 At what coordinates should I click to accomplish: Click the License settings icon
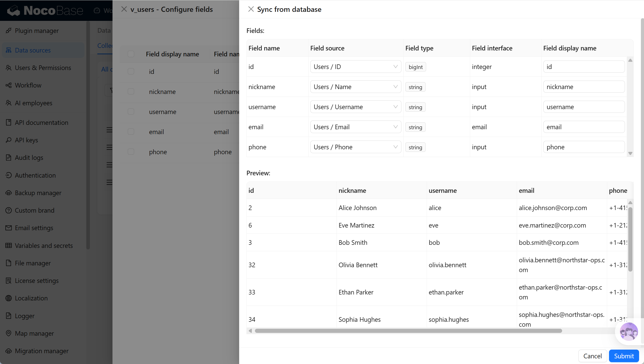click(x=8, y=281)
